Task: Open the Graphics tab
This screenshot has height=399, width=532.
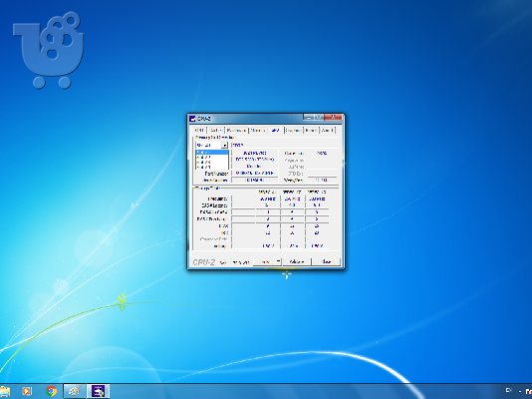Action: (x=294, y=130)
